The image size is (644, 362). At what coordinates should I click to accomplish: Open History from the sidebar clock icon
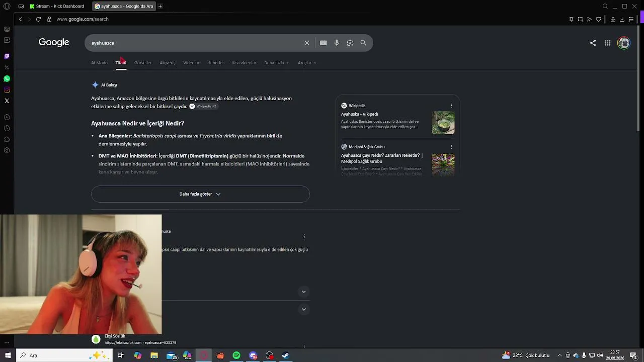[7, 128]
